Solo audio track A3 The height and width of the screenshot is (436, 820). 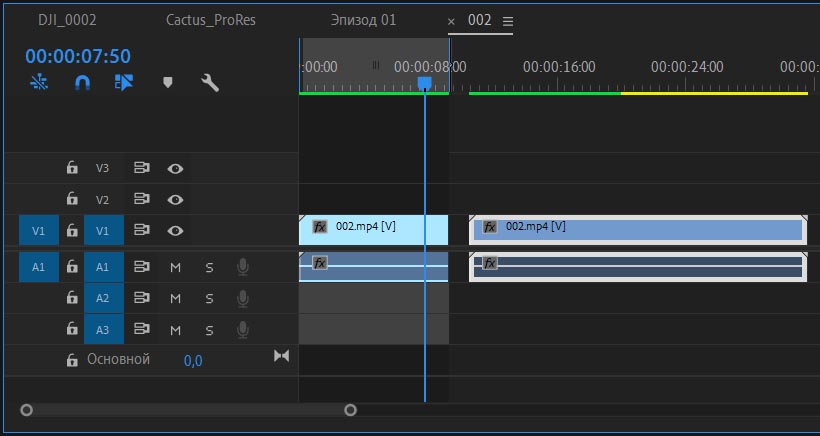(209, 330)
